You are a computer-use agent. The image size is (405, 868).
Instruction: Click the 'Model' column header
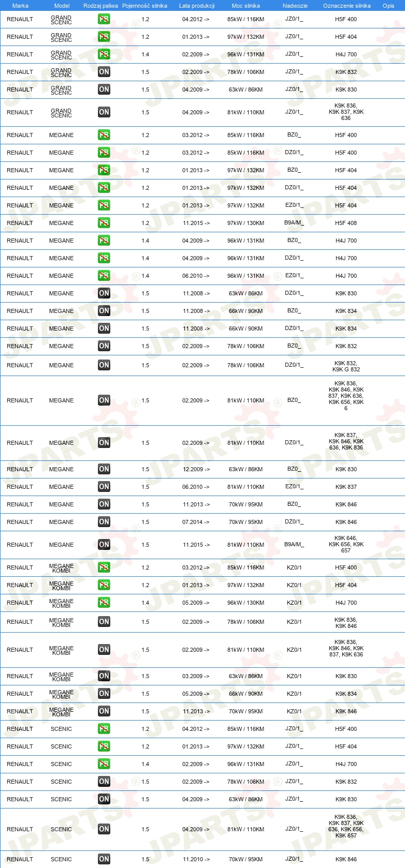point(62,6)
